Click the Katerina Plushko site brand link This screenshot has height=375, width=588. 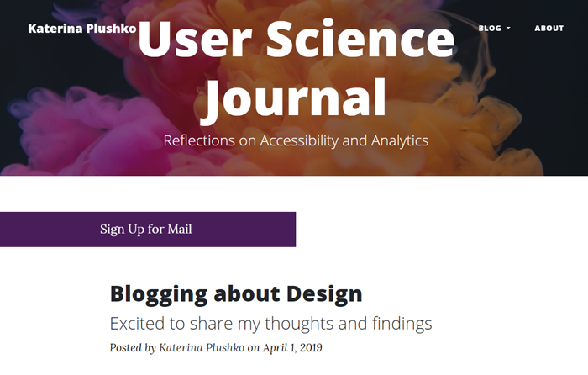pos(82,28)
